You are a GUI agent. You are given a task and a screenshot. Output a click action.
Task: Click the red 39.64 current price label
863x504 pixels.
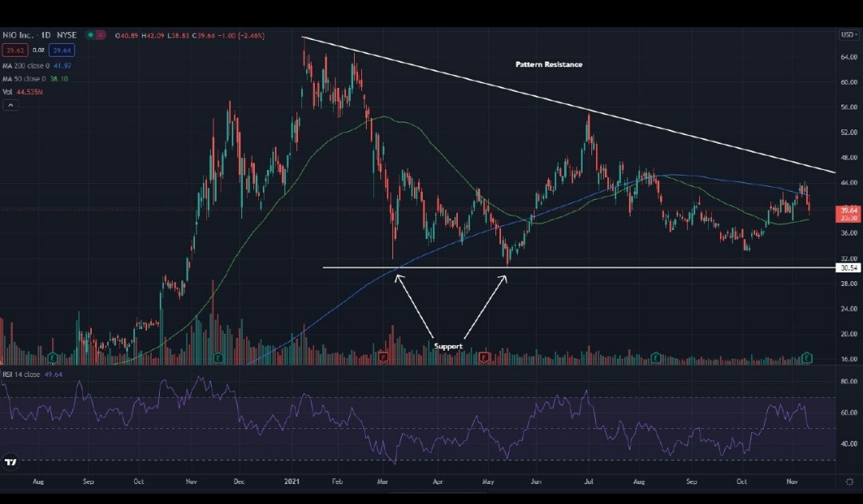click(848, 213)
